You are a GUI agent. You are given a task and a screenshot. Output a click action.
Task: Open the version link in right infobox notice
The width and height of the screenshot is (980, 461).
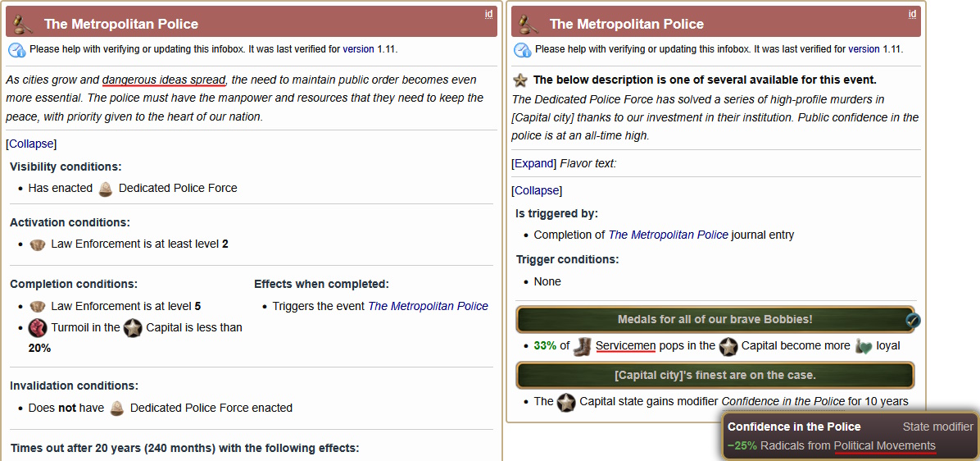pyautogui.click(x=864, y=48)
